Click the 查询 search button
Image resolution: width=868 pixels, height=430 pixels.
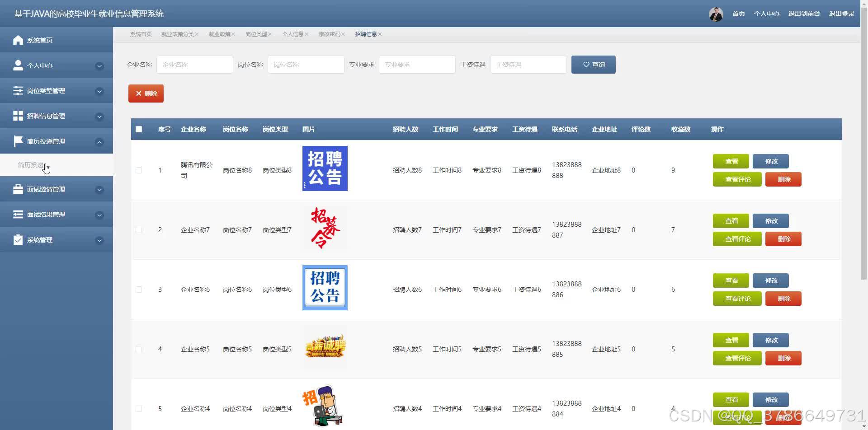593,65
